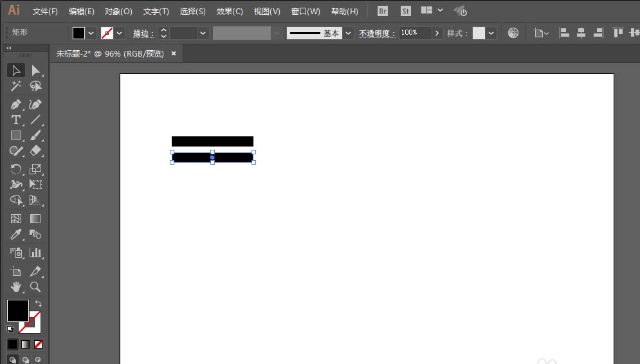Viewport: 640px width, 364px height.
Task: Open the 样式 graphic style dropdown
Action: tap(491, 33)
